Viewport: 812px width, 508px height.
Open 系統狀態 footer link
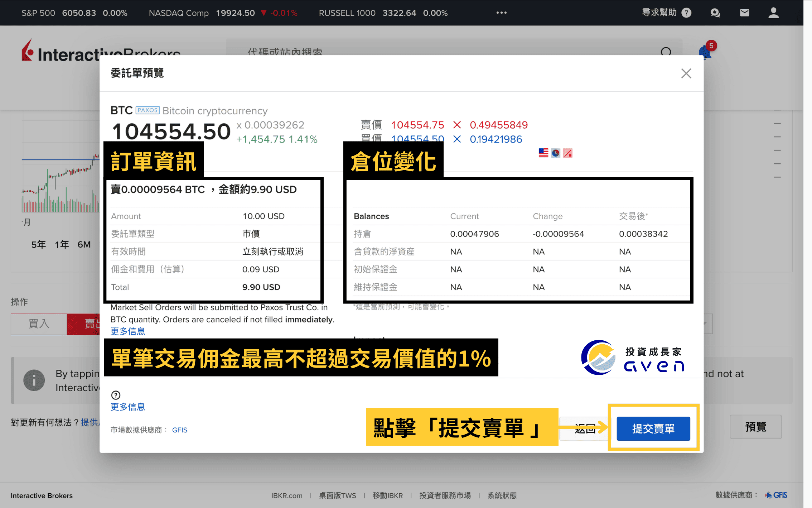[x=502, y=495]
